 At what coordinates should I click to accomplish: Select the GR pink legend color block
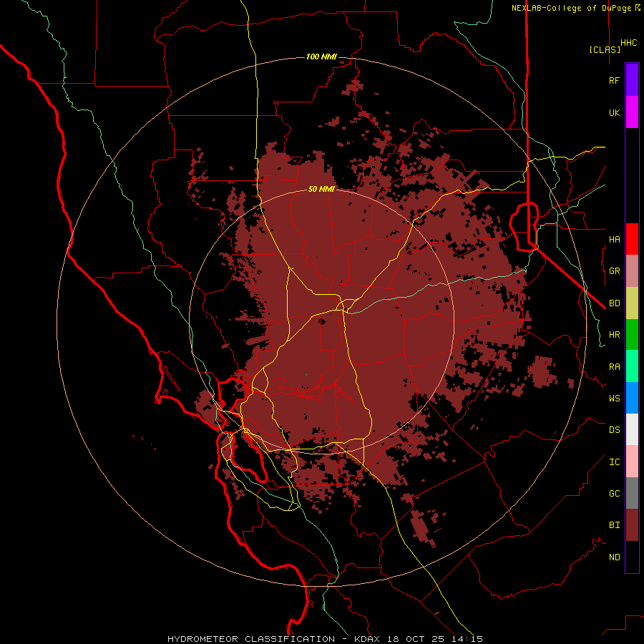tap(632, 270)
